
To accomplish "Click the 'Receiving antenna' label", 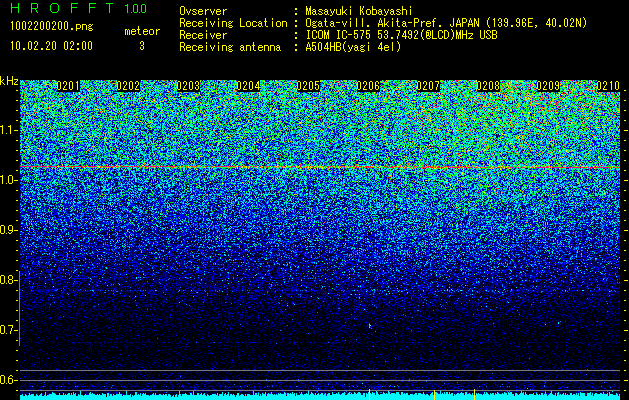I will coord(230,47).
